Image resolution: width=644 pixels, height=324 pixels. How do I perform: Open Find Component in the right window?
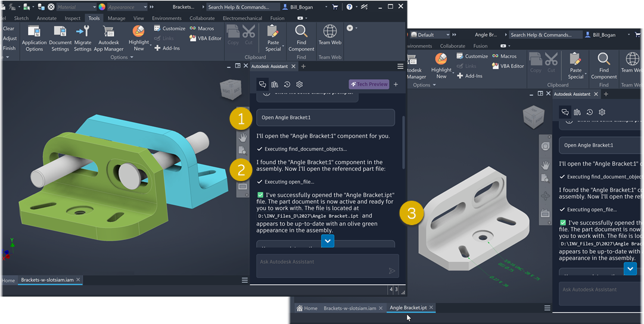tap(603, 66)
